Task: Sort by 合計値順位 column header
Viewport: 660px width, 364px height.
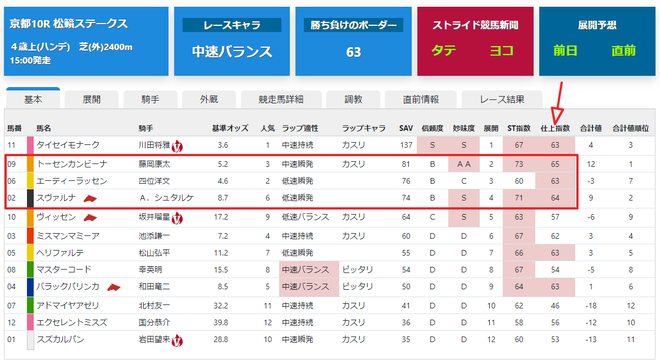Action: (631, 128)
